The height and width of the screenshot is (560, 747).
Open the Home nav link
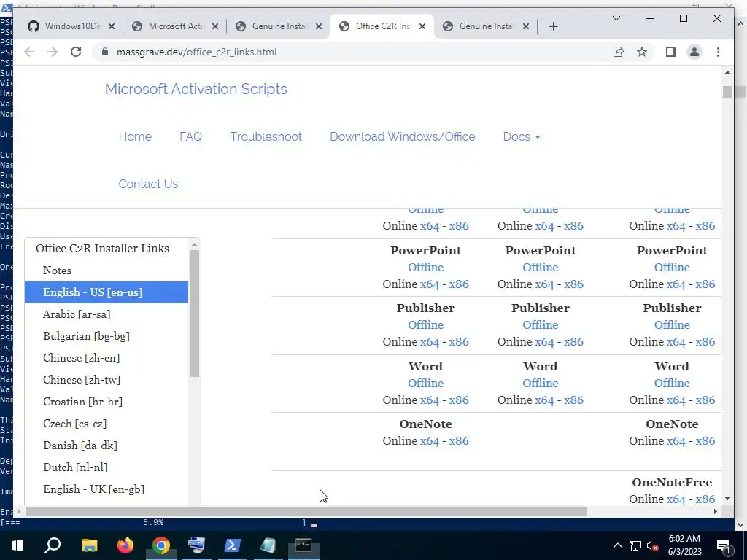[x=135, y=136]
